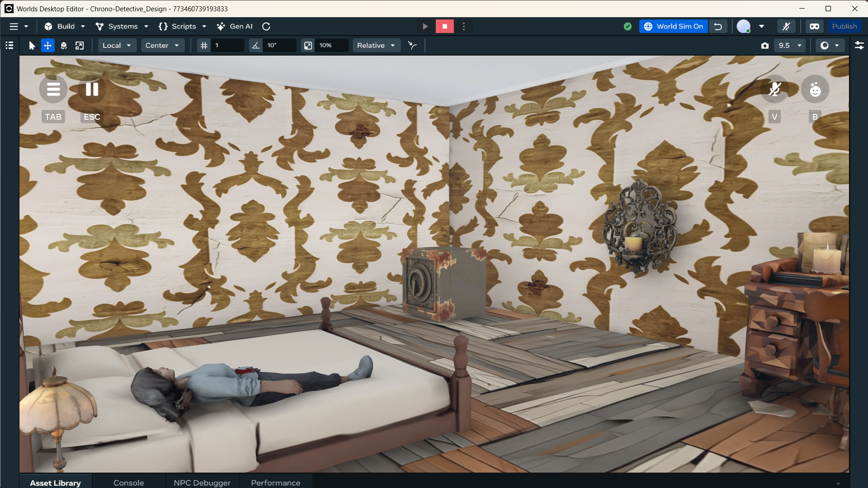
Task: Stop the running preview
Action: 444,27
